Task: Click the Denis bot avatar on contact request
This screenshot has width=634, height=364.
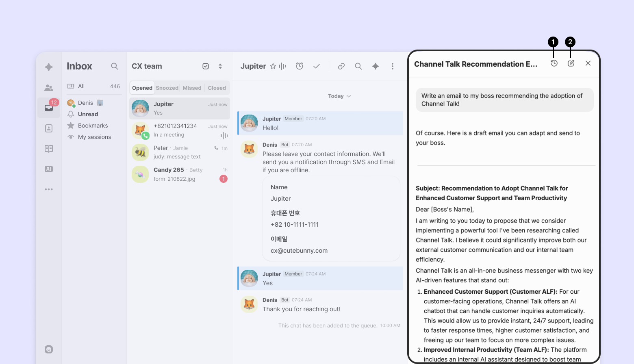Action: [249, 149]
